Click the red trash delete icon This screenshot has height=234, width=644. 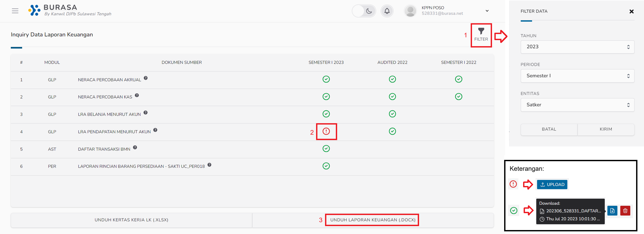tap(625, 211)
